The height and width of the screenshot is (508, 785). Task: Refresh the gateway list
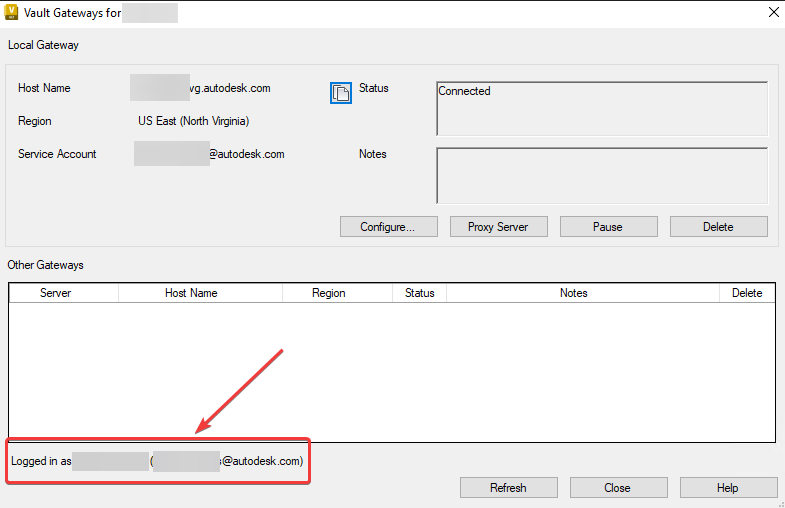[509, 487]
